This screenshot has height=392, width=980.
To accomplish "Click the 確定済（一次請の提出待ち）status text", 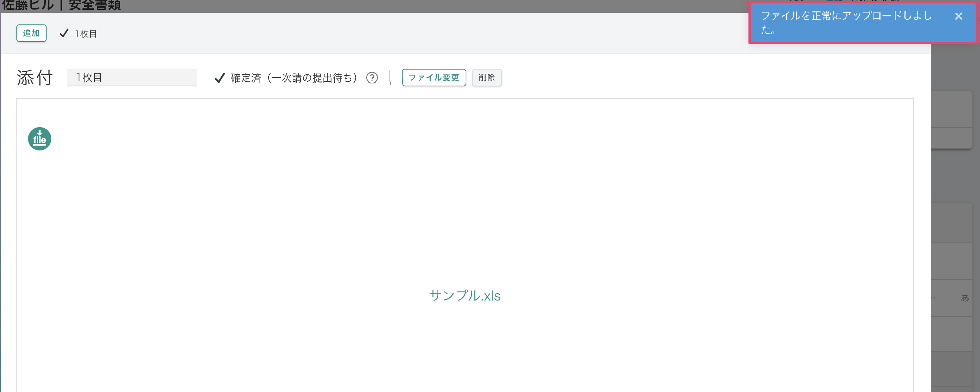I will (x=294, y=78).
